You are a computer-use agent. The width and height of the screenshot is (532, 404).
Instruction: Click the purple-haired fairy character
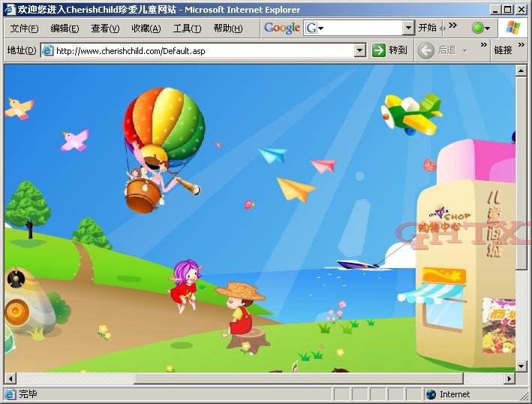click(185, 282)
